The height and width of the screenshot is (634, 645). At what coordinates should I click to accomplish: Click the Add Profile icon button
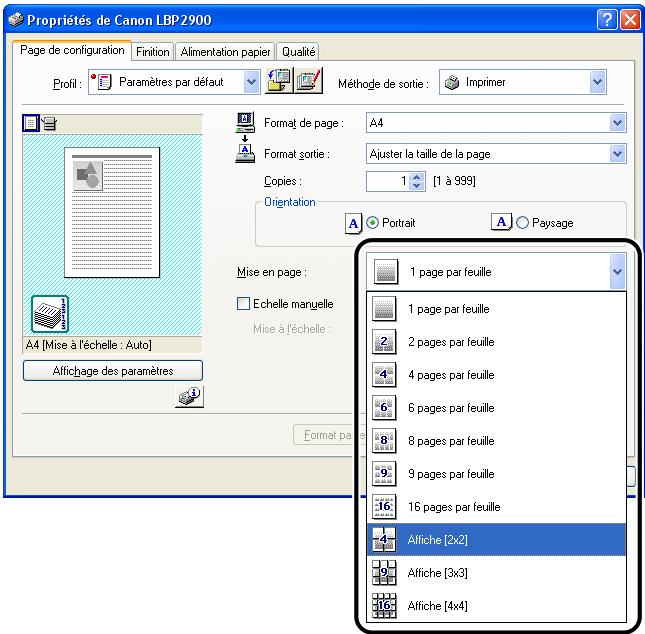tap(279, 81)
